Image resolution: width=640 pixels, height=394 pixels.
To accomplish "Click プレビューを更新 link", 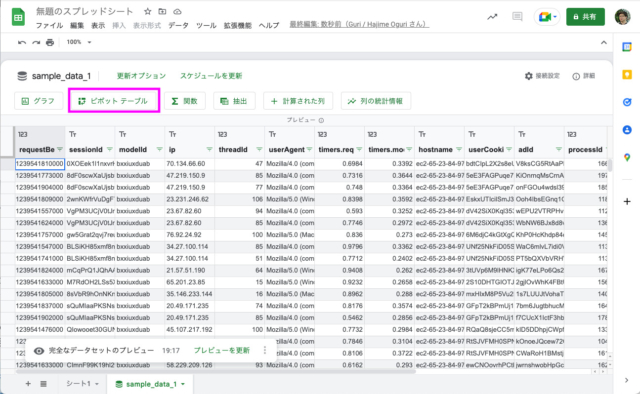I will pyautogui.click(x=222, y=350).
